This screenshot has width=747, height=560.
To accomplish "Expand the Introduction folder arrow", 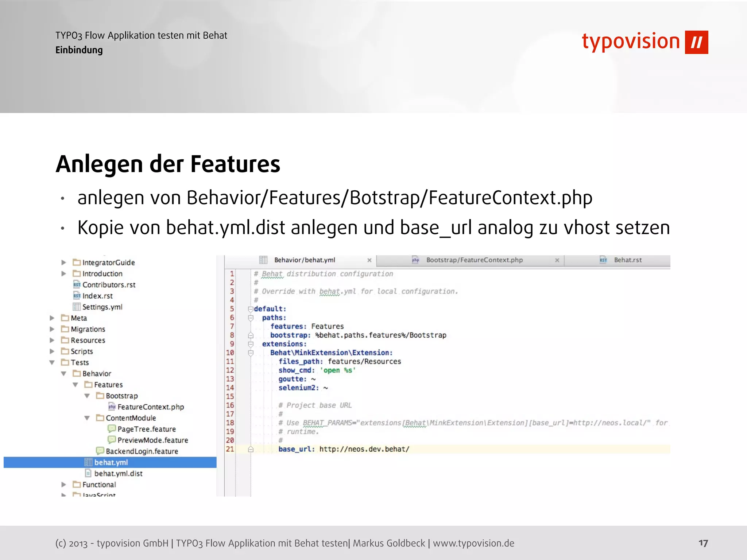I will (63, 273).
